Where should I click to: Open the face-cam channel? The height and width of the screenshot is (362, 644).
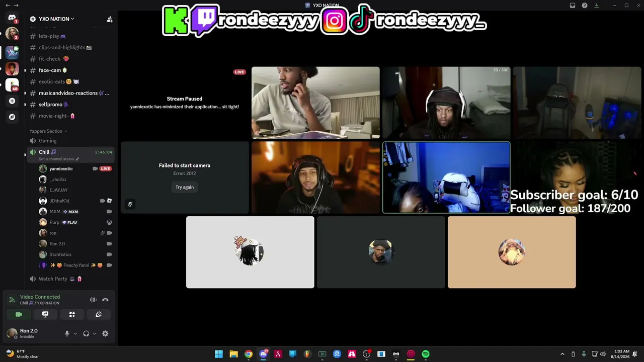pos(70,70)
